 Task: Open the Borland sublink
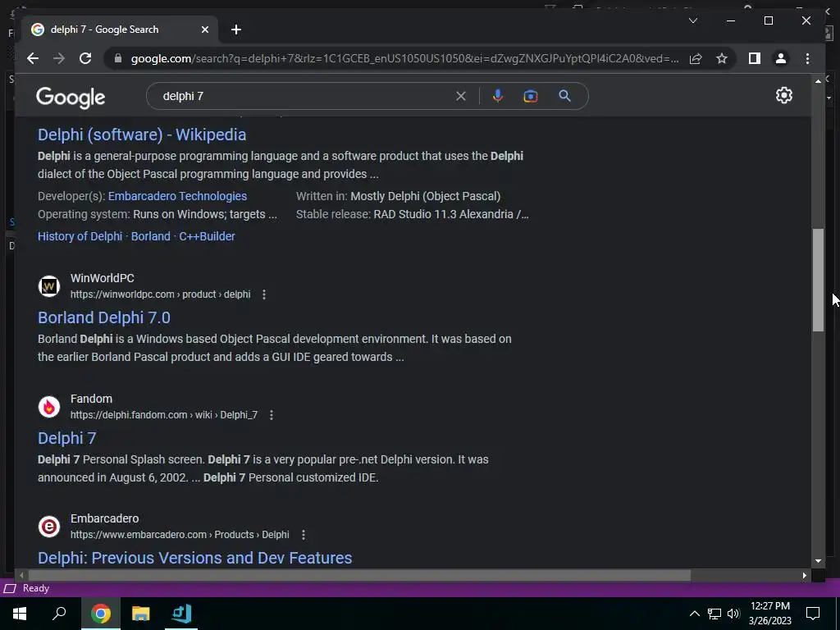(x=151, y=236)
